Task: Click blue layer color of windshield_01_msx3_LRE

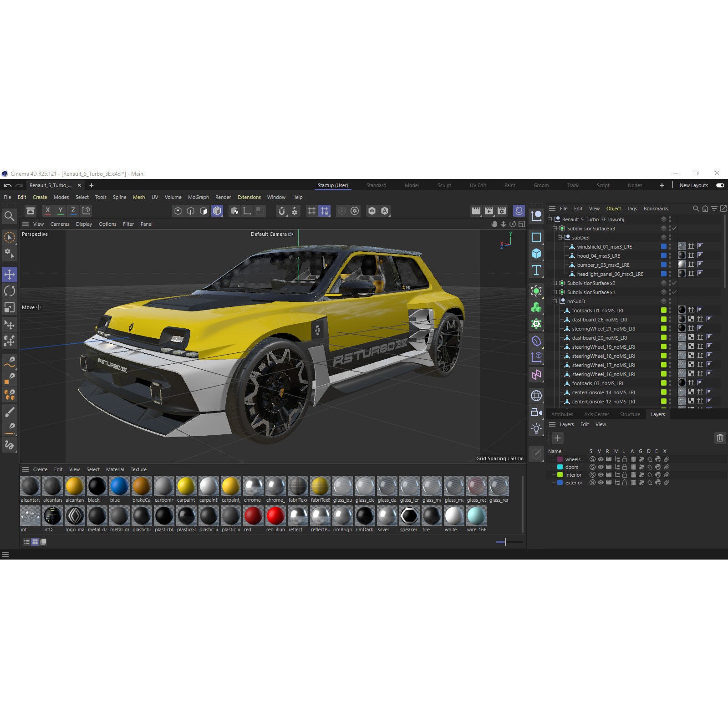Action: tap(663, 247)
